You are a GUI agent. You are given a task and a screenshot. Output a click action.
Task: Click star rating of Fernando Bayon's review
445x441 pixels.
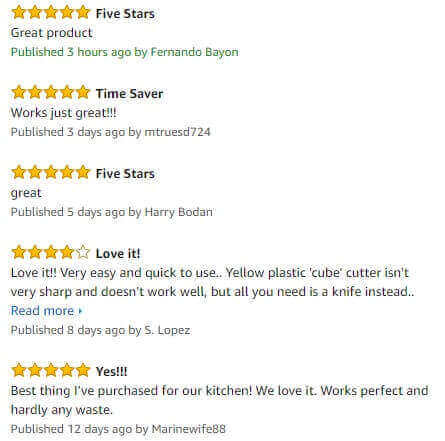tap(51, 13)
